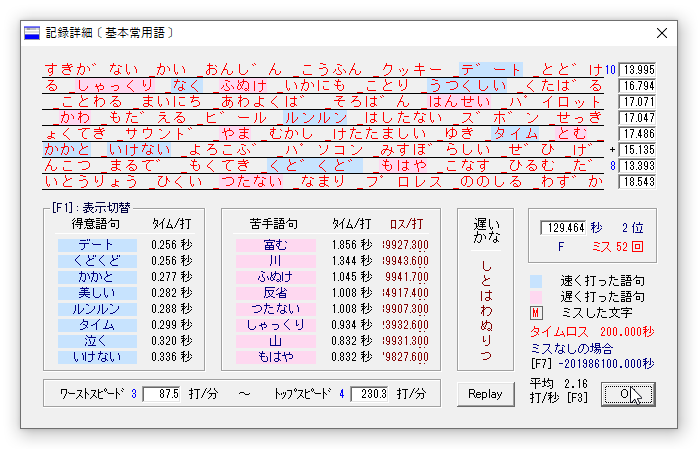Select ルンルン in the 得意語句 list

point(97,309)
